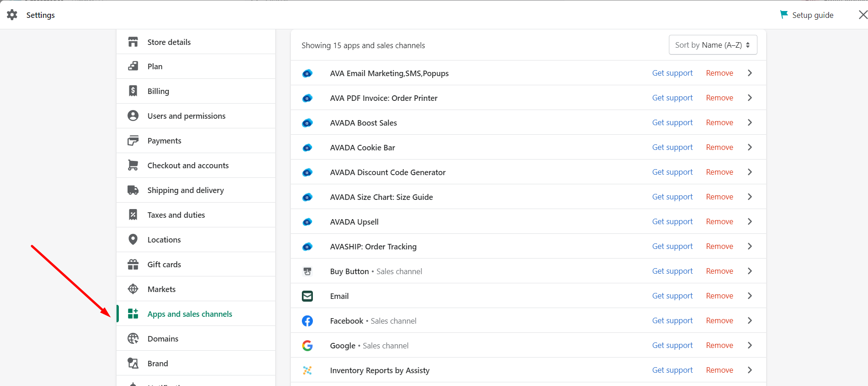Click the Gift cards present icon
Image resolution: width=868 pixels, height=386 pixels.
click(x=133, y=264)
